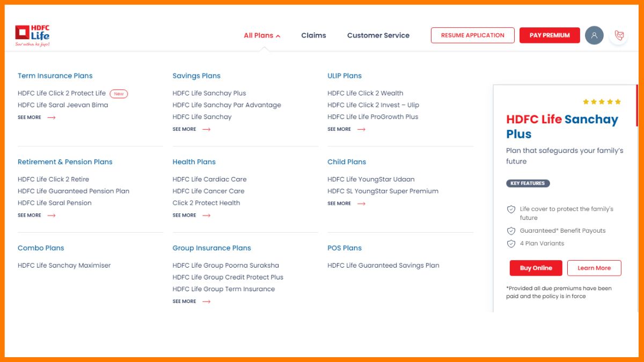Open the user account profile icon
644x362 pixels.
594,35
